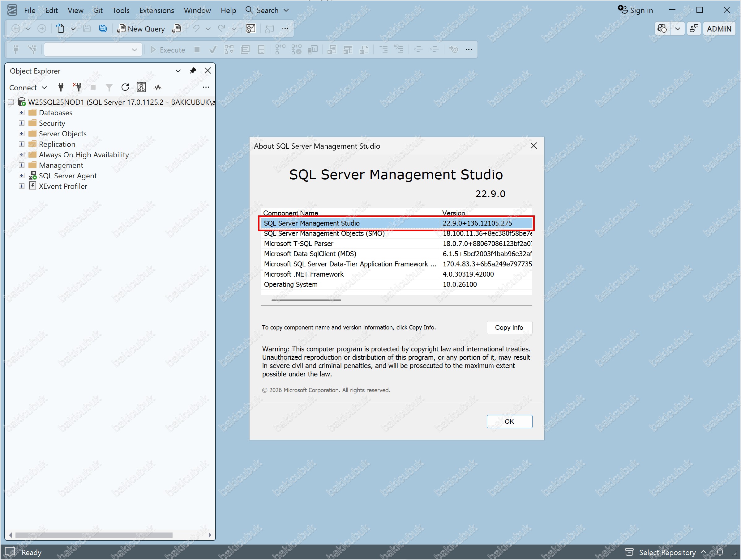Click the feedback icon next to ADMIN
Viewport: 741px width, 560px height.
[x=694, y=29]
